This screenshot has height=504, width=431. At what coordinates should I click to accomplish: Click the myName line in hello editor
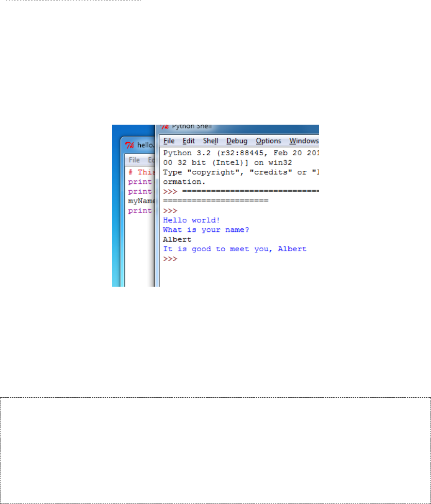coord(142,201)
